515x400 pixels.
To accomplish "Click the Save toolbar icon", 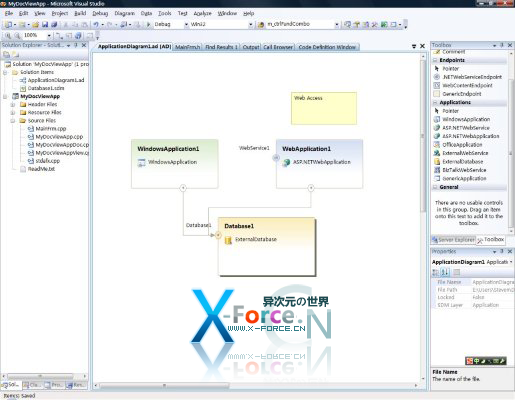I will coord(45,24).
